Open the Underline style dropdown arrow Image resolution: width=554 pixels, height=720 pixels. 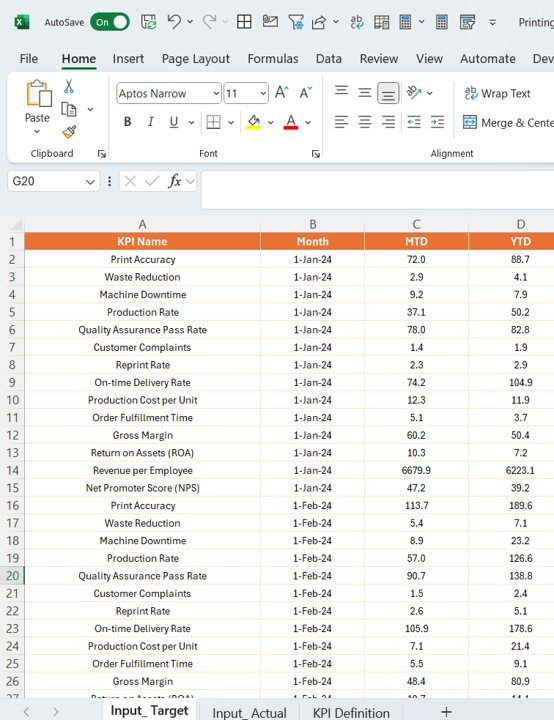(191, 122)
